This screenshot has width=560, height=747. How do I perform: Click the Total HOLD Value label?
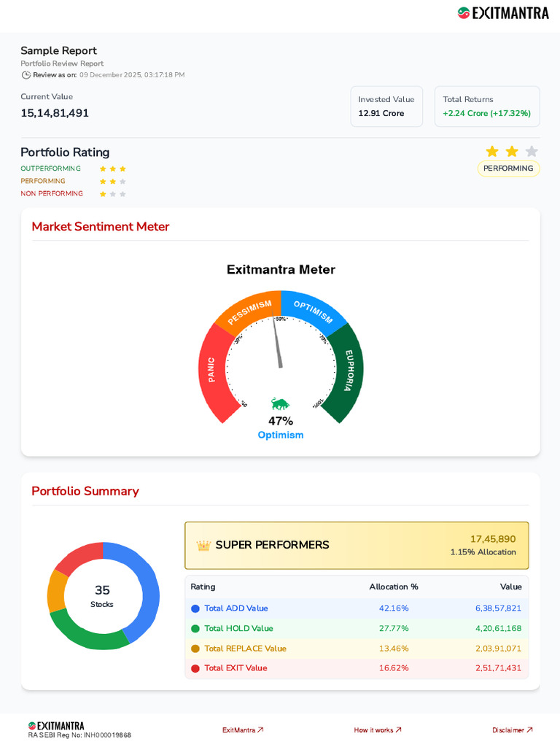(x=238, y=628)
